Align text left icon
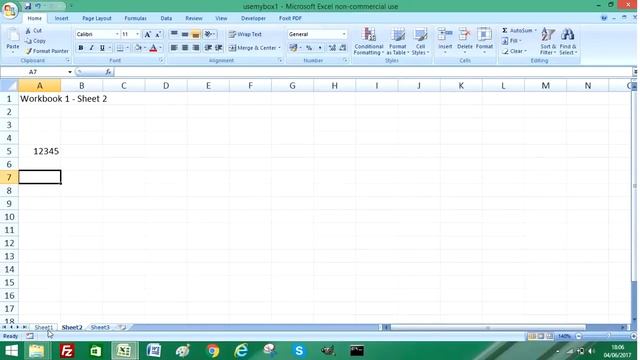Viewport: 640px width, 360px height. click(174, 48)
